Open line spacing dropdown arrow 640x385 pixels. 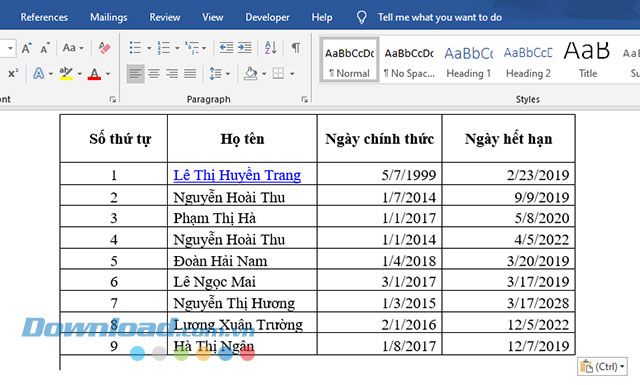coord(228,74)
